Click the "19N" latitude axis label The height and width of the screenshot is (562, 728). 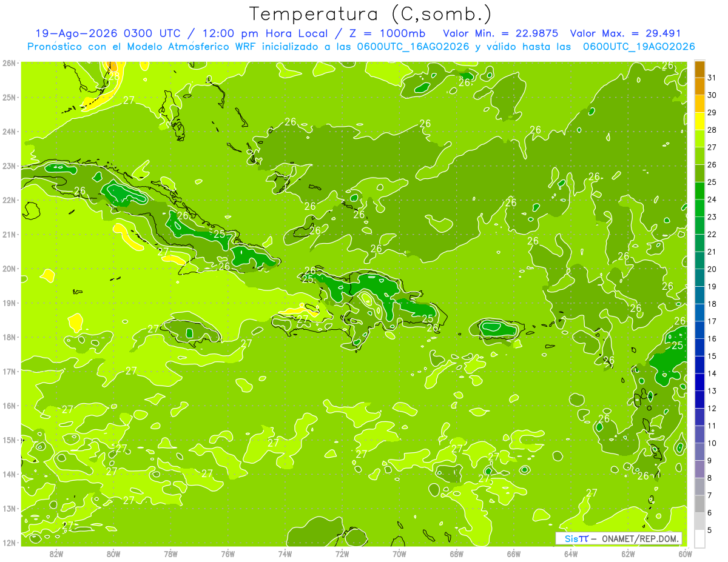pos(8,303)
